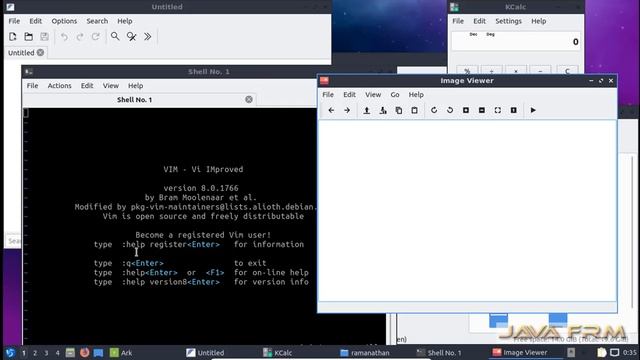The width and height of the screenshot is (640, 360).
Task: Open the Help menu in Image Viewer
Action: (x=416, y=94)
